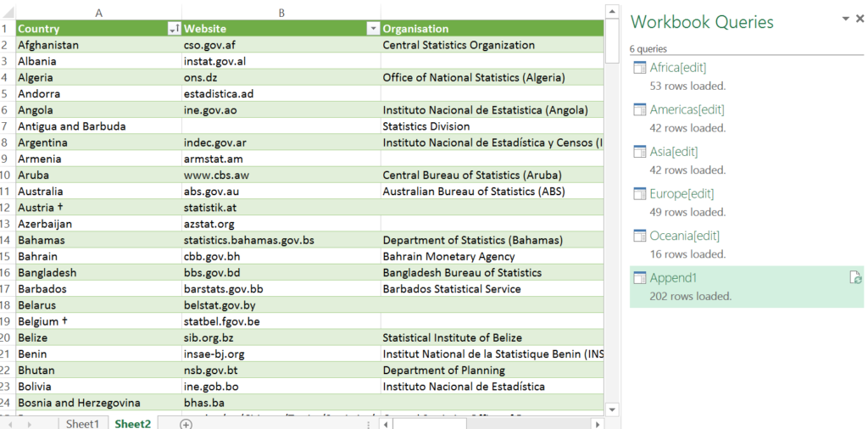
Task: Click the Africa query table icon
Action: tap(640, 68)
